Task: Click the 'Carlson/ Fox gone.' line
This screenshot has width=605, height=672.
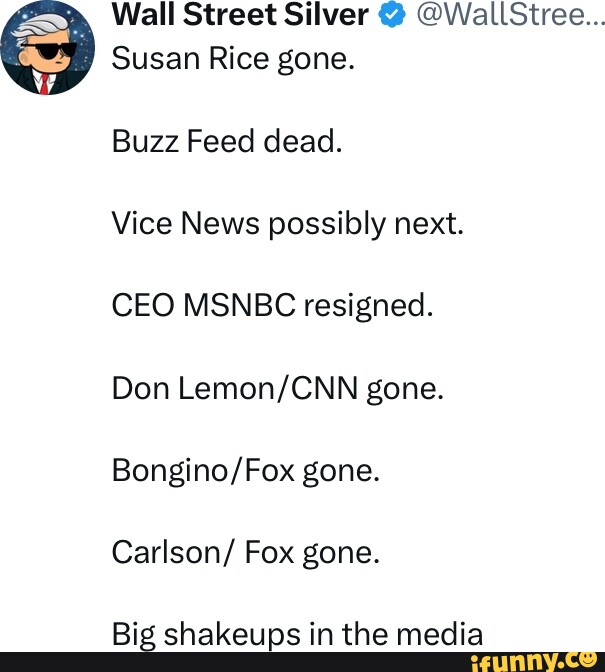Action: tap(246, 551)
